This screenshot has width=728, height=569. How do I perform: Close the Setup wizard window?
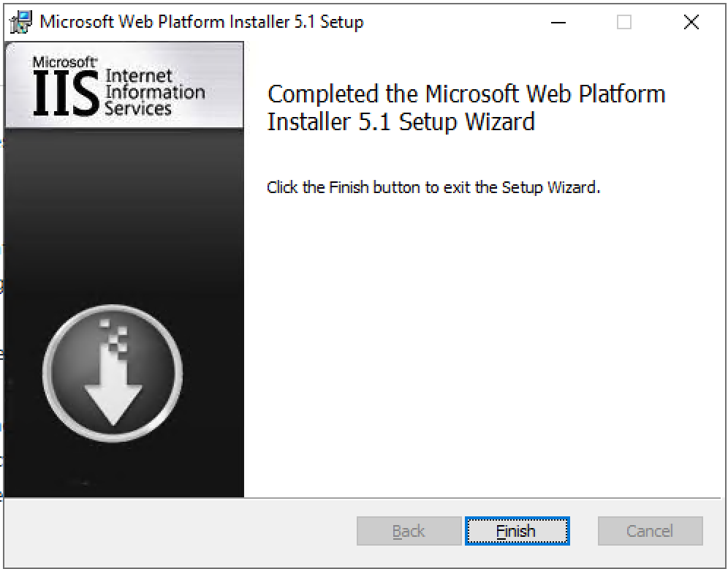click(x=691, y=23)
